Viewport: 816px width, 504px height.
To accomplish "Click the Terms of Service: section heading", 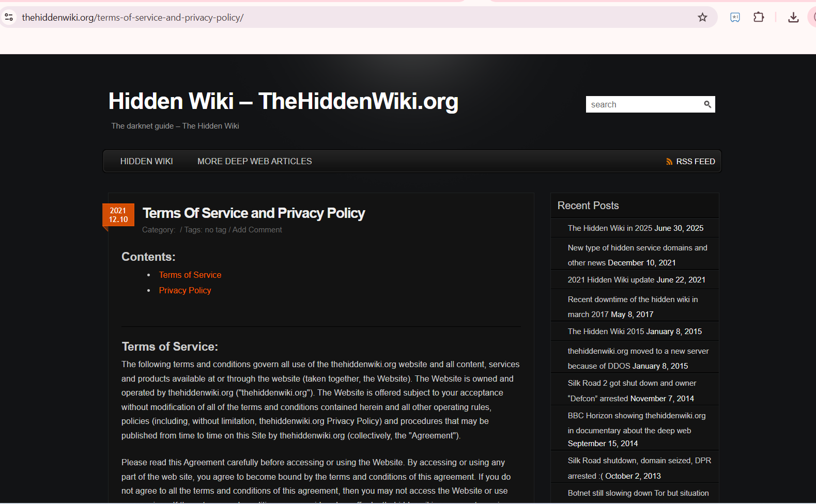I will click(x=170, y=346).
